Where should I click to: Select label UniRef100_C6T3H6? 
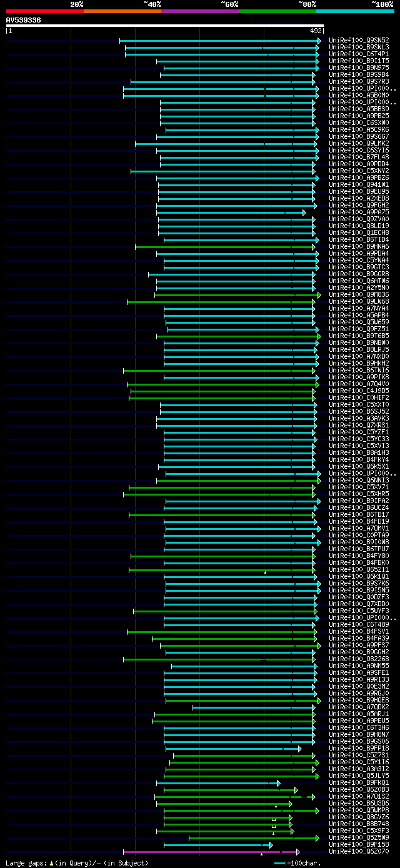[359, 727]
